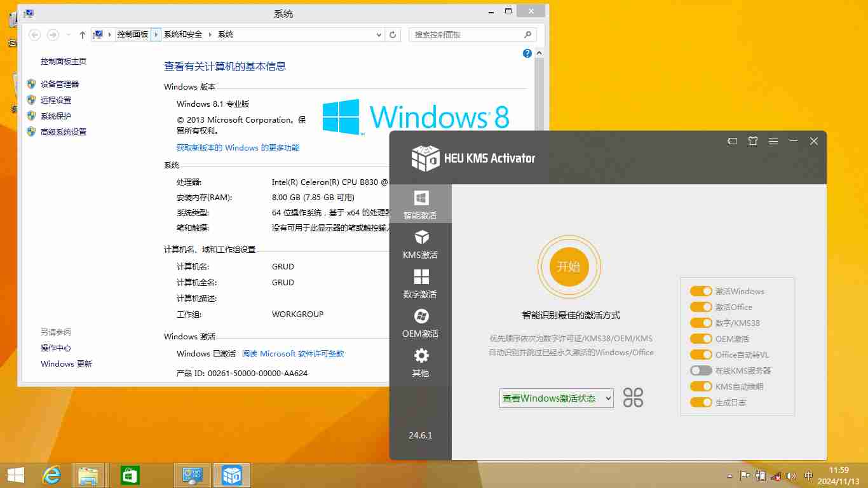Viewport: 868px width, 488px height.
Task: Expand the 查看Windows激活状态 dropdown
Action: click(x=556, y=398)
